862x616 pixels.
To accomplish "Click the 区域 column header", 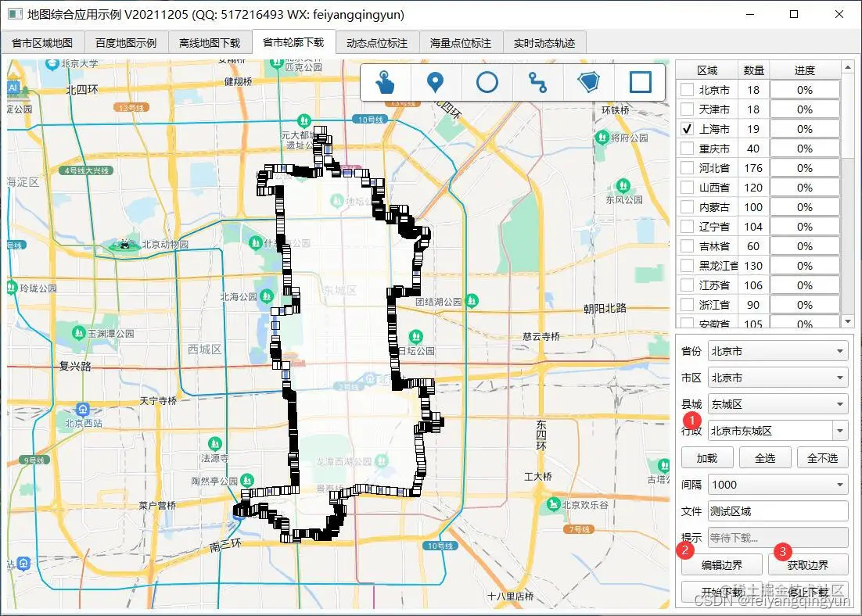I will pyautogui.click(x=707, y=70).
